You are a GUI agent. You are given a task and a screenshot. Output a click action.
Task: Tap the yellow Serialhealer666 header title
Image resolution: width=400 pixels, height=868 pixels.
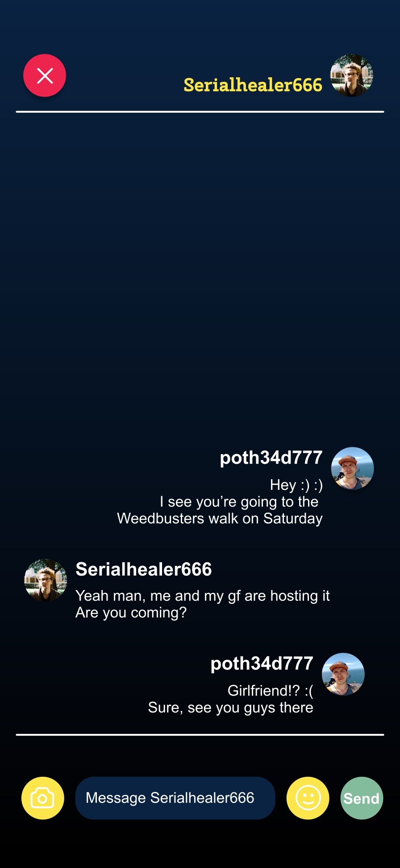(253, 85)
